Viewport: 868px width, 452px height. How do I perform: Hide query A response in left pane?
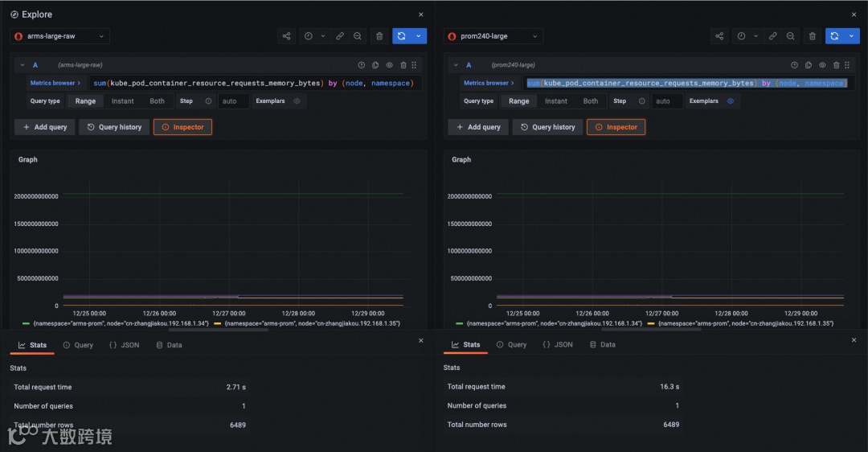389,65
